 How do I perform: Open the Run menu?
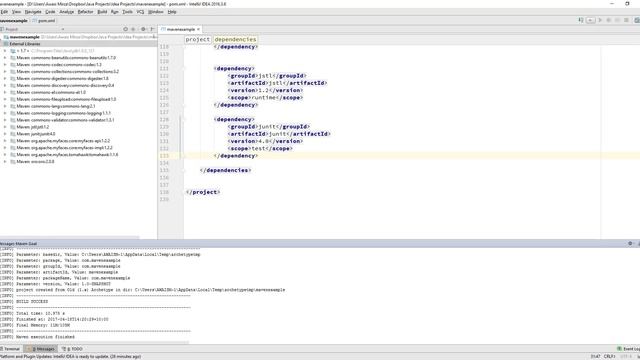[115, 12]
